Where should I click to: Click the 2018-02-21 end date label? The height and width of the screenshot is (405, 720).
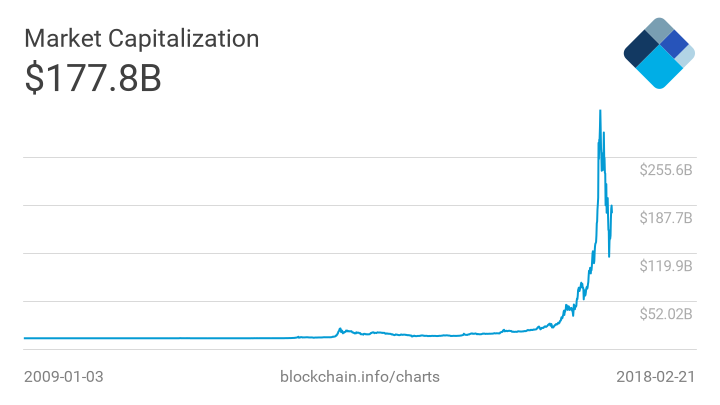(x=655, y=377)
